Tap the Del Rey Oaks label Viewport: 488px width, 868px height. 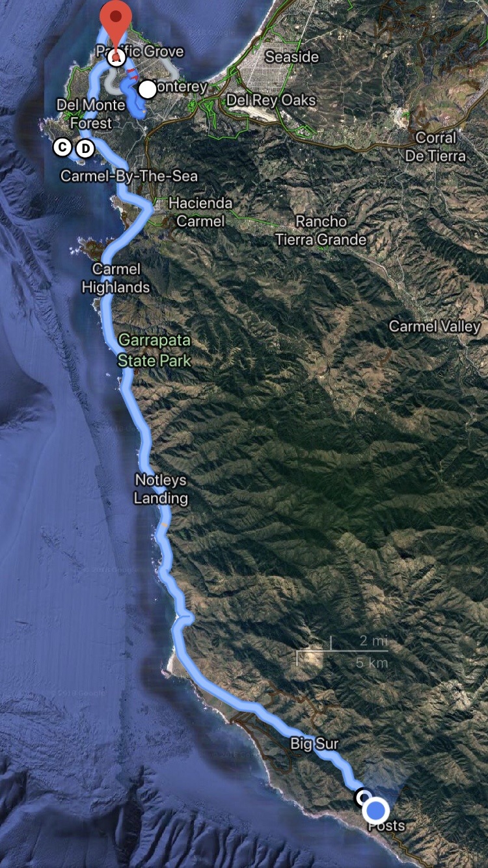(271, 100)
